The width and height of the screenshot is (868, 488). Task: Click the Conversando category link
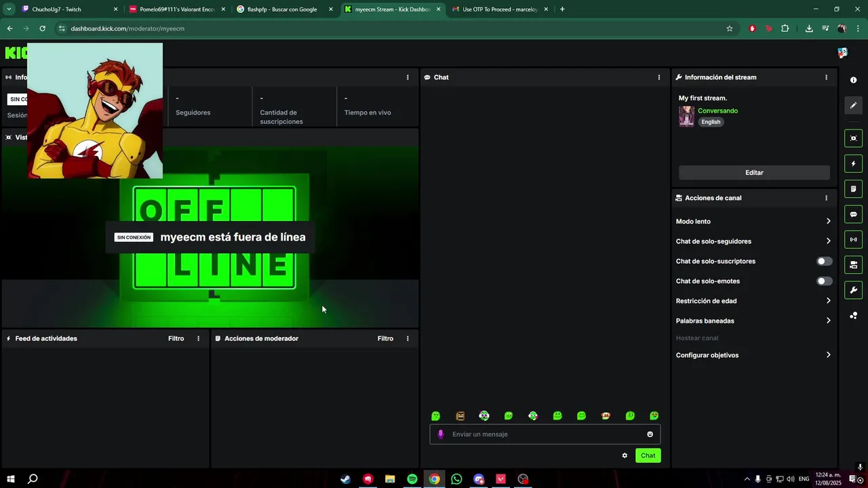[717, 110]
